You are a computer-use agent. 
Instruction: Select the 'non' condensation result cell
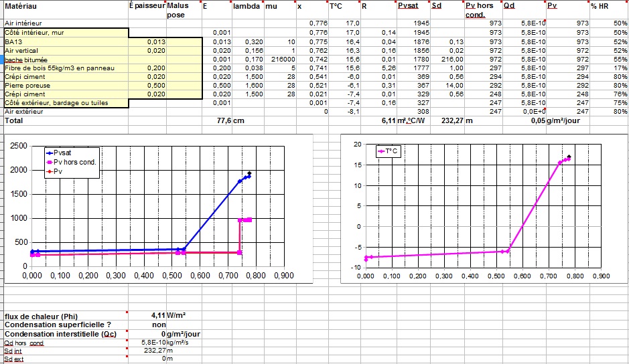click(x=147, y=325)
